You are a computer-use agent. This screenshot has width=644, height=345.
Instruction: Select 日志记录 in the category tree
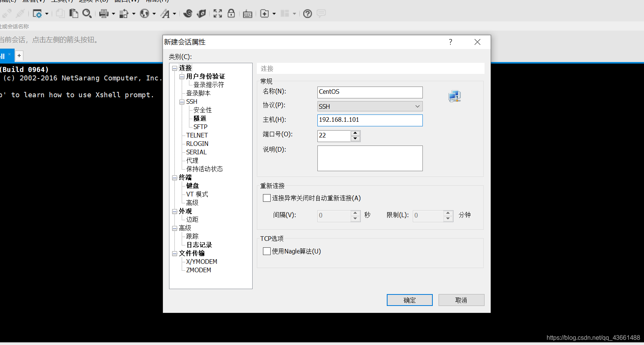(199, 245)
